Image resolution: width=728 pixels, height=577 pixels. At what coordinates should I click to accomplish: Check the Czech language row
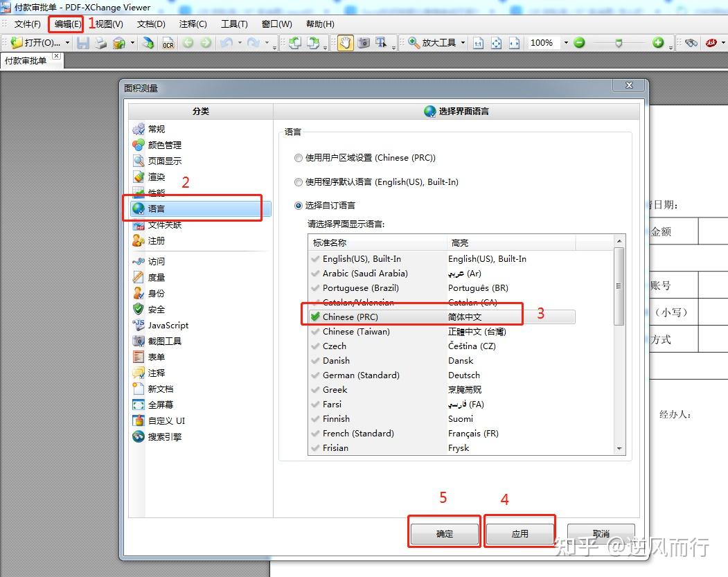[x=442, y=346]
